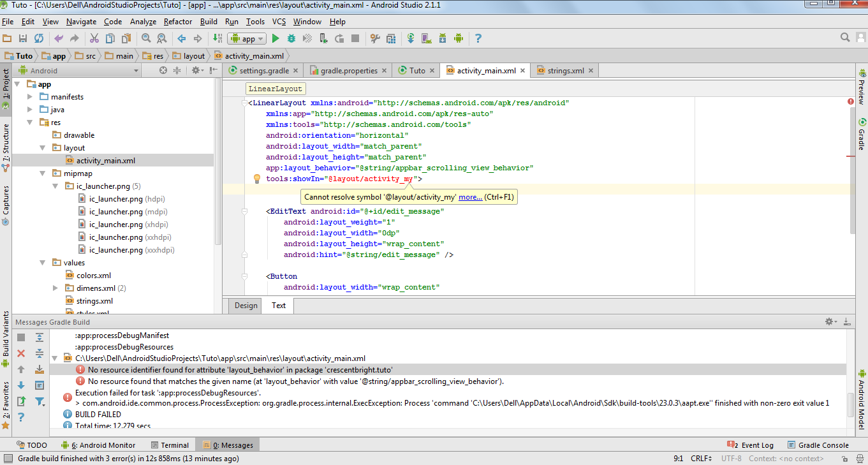Click the Paste clipboard icon
Viewport: 868px width, 465px height.
coord(126,38)
